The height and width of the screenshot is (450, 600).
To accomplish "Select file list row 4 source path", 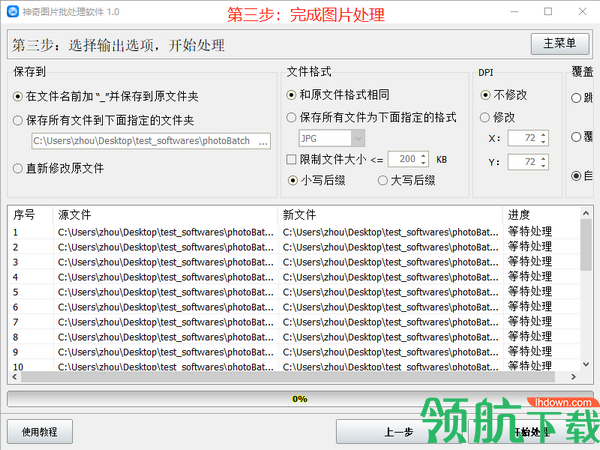I will [166, 277].
